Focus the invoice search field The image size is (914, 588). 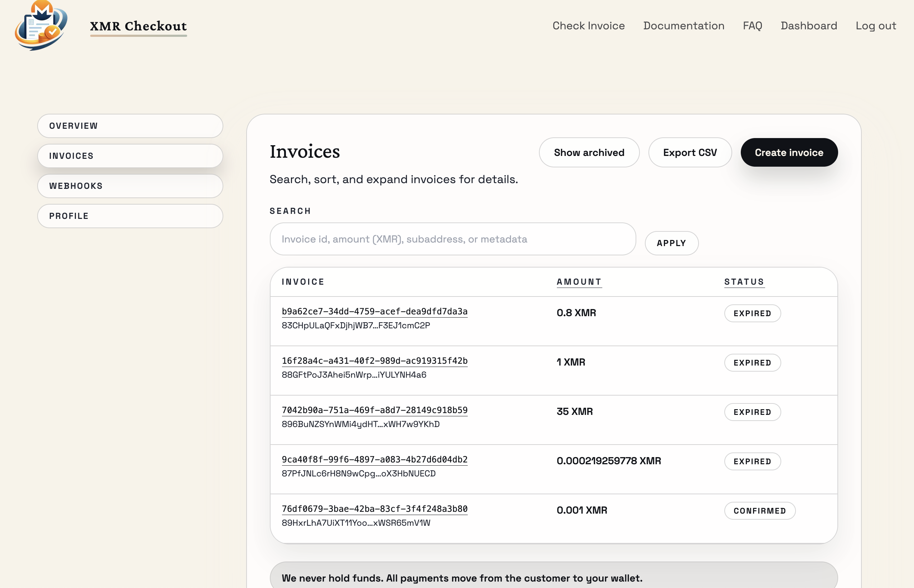tap(453, 239)
